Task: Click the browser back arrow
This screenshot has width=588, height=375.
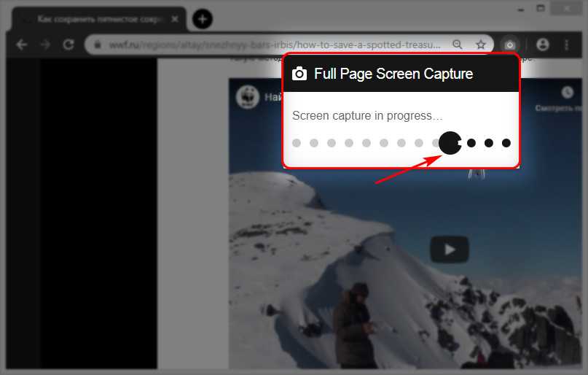Action: click(x=22, y=45)
